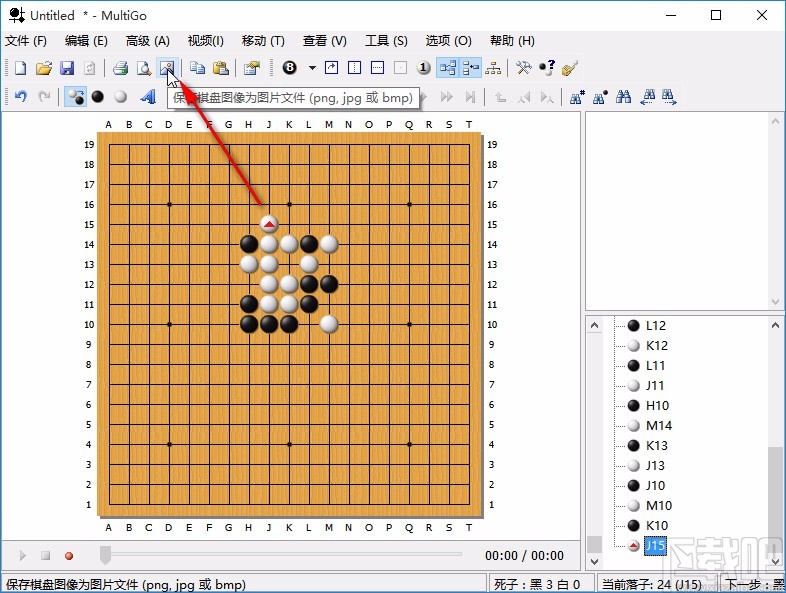Toggle the move list view icon

470,68
